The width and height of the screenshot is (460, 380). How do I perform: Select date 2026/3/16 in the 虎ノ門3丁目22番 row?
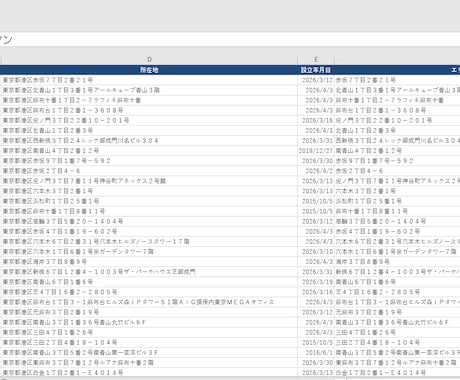point(316,121)
